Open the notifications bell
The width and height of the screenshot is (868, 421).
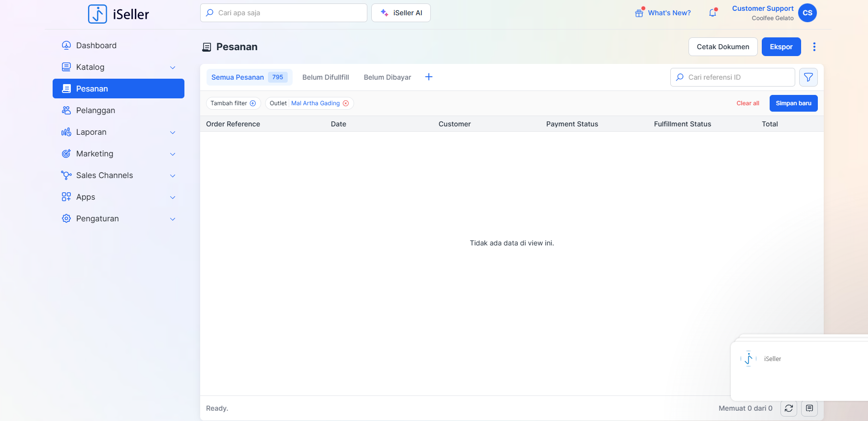coord(713,13)
